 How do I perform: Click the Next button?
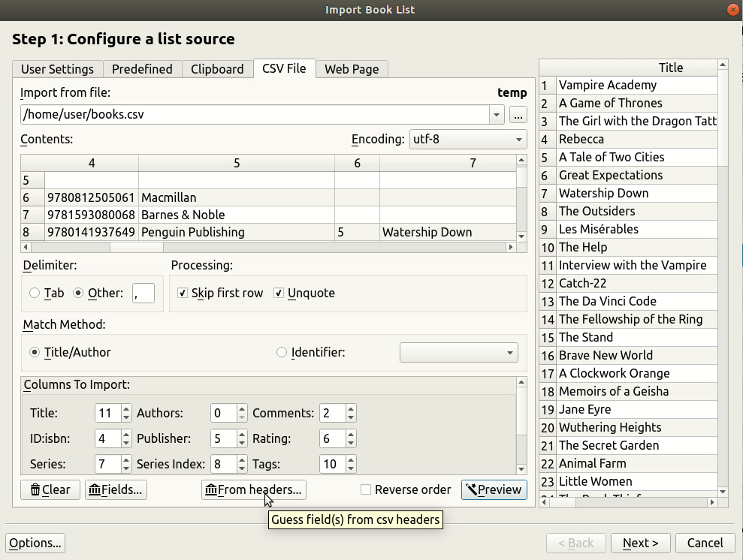pyautogui.click(x=640, y=543)
